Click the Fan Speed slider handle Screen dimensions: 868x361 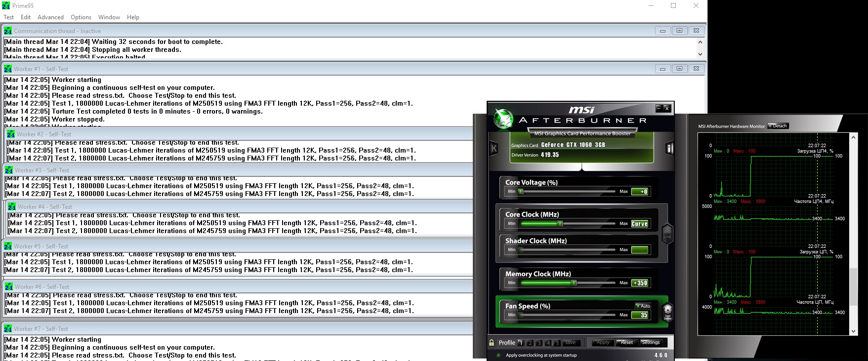point(521,315)
